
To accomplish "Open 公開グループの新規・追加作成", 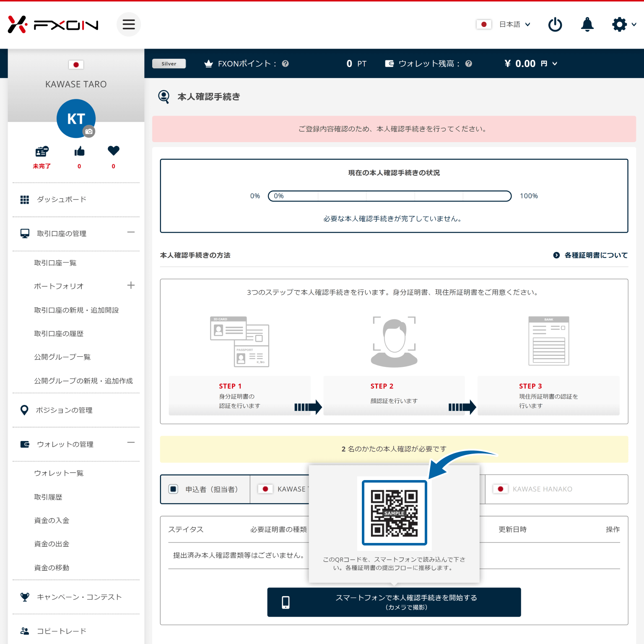I will click(x=83, y=381).
